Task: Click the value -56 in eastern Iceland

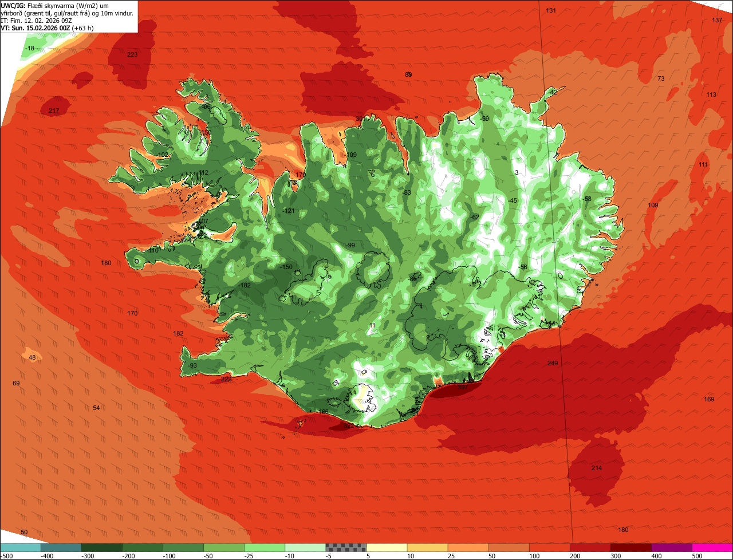Action: (x=522, y=267)
